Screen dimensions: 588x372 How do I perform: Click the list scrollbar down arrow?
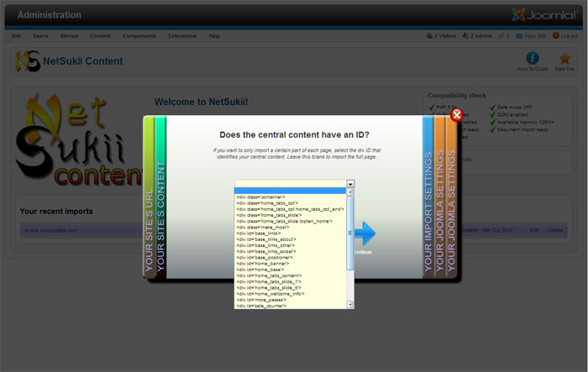click(350, 305)
